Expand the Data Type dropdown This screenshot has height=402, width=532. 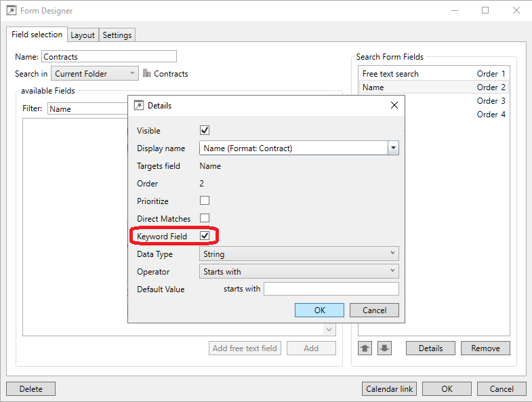click(x=299, y=254)
